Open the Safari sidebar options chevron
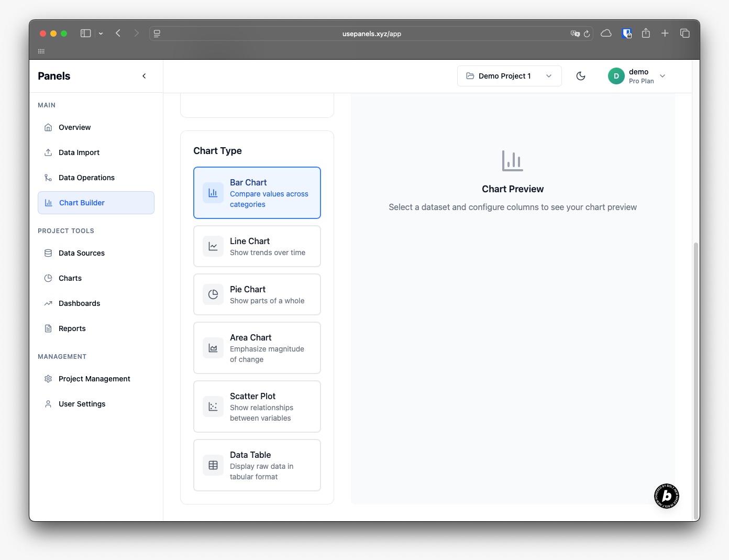Screen dimensions: 729x560 tap(101, 34)
